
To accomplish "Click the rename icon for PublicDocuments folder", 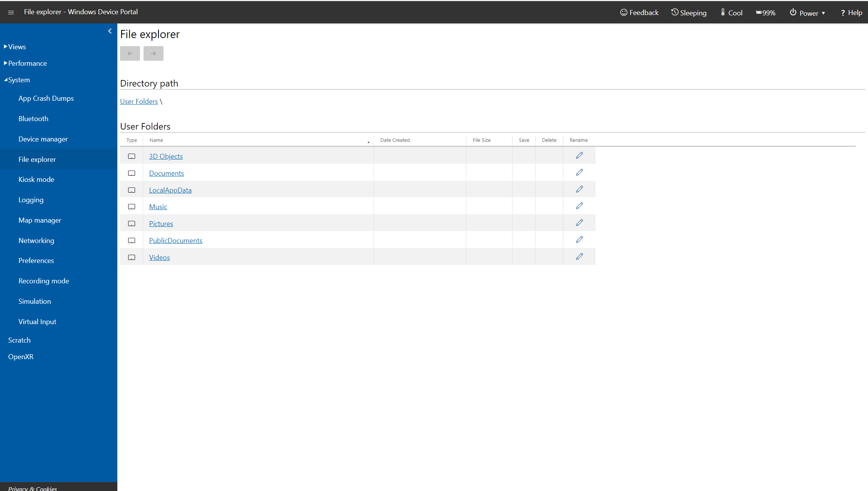I will pyautogui.click(x=579, y=240).
